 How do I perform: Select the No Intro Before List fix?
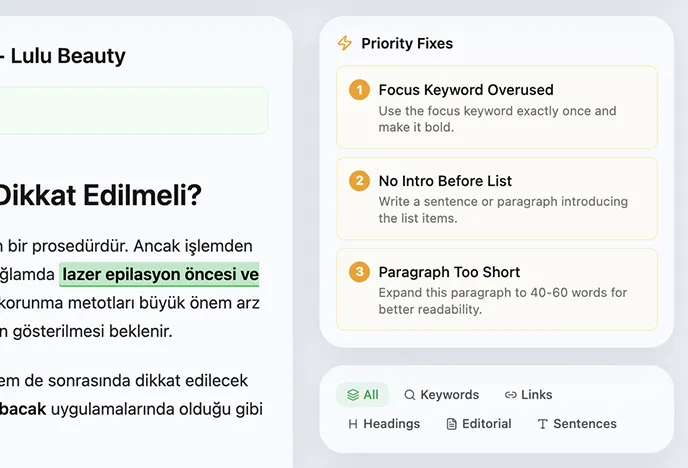[x=497, y=198]
